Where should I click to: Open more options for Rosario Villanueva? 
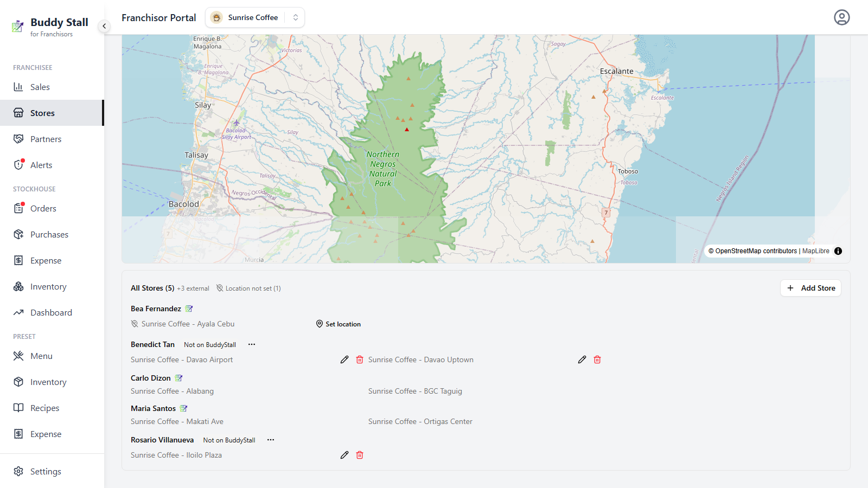pyautogui.click(x=271, y=440)
